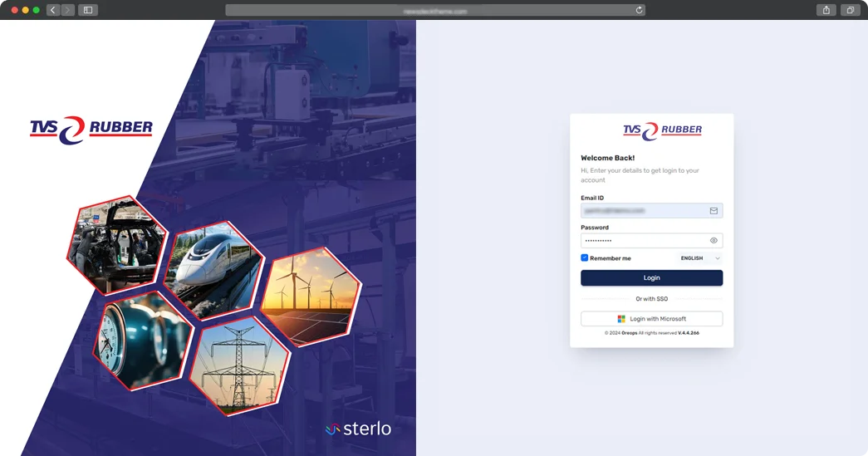Uncheck the Remember me checkbox
Screen dimensions: 868x456
pos(585,258)
